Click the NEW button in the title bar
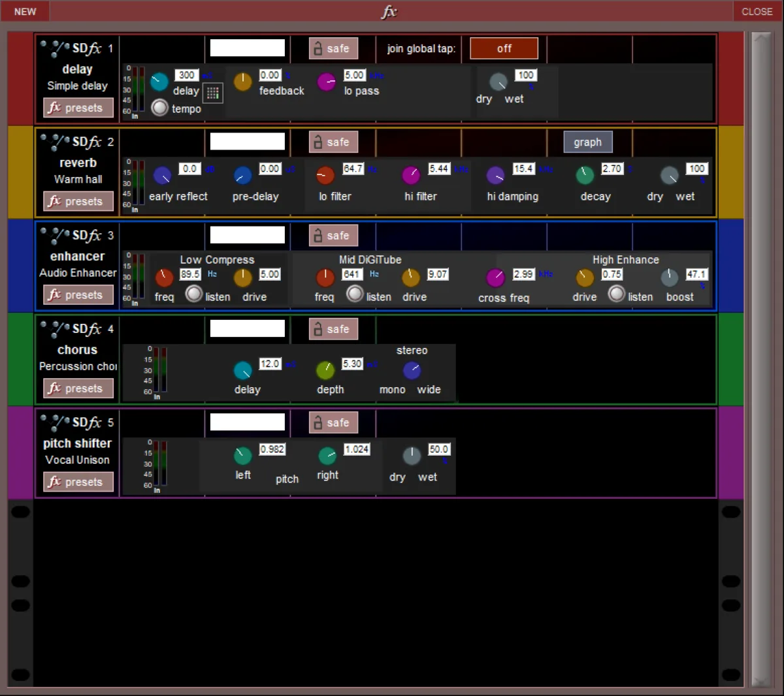The width and height of the screenshot is (784, 696). pyautogui.click(x=25, y=11)
